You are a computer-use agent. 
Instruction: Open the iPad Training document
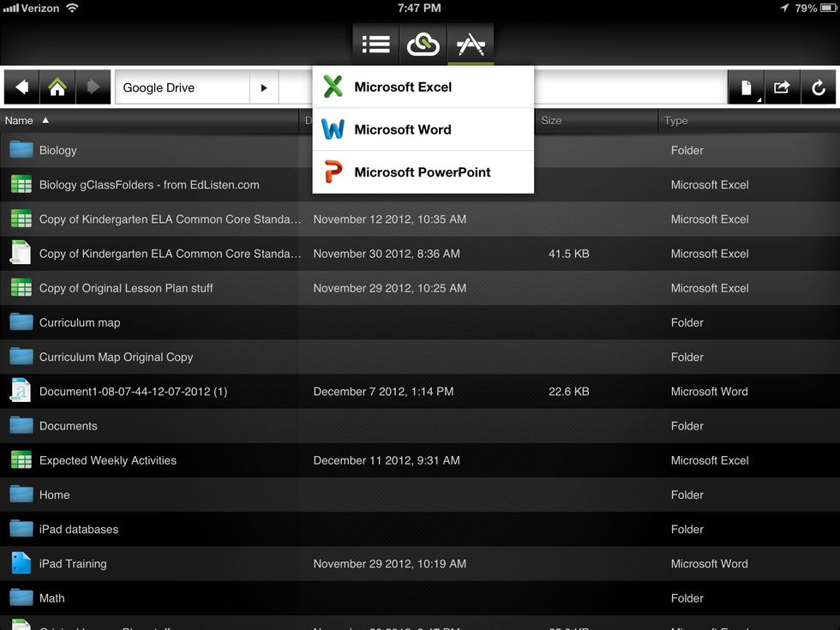tap(73, 564)
